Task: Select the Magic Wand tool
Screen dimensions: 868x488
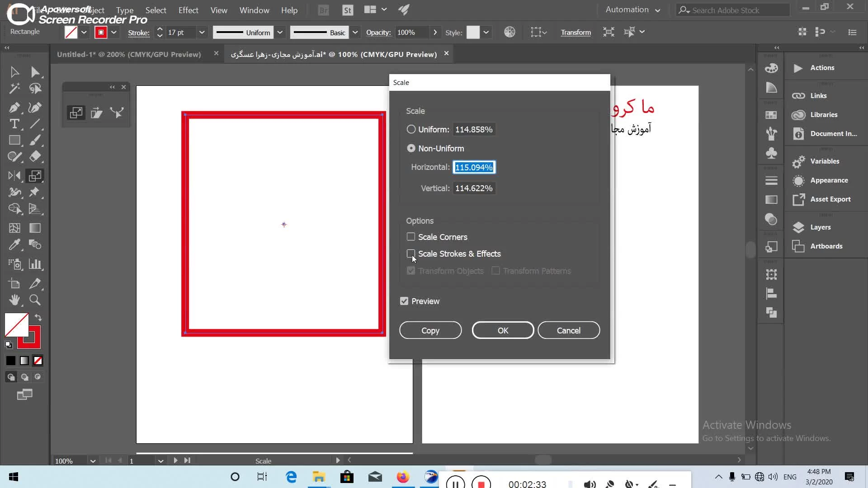Action: click(14, 89)
